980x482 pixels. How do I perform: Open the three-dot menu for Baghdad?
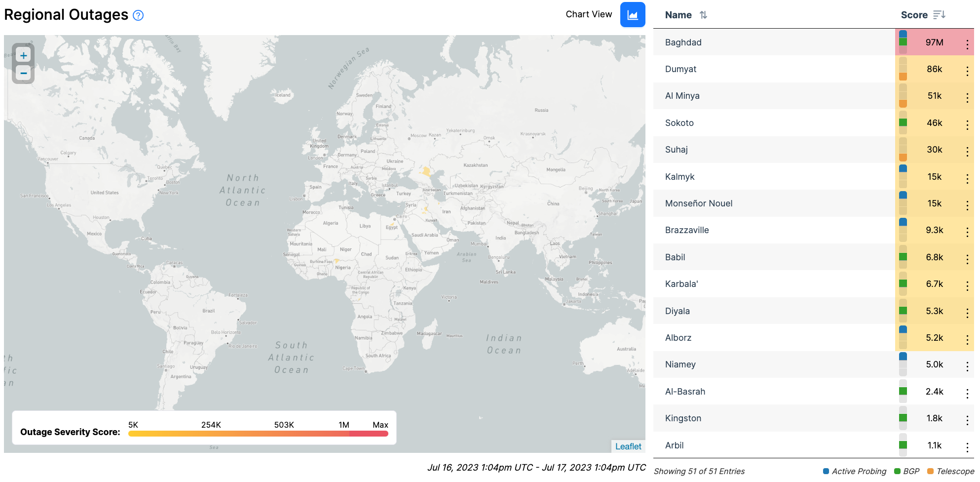(967, 44)
